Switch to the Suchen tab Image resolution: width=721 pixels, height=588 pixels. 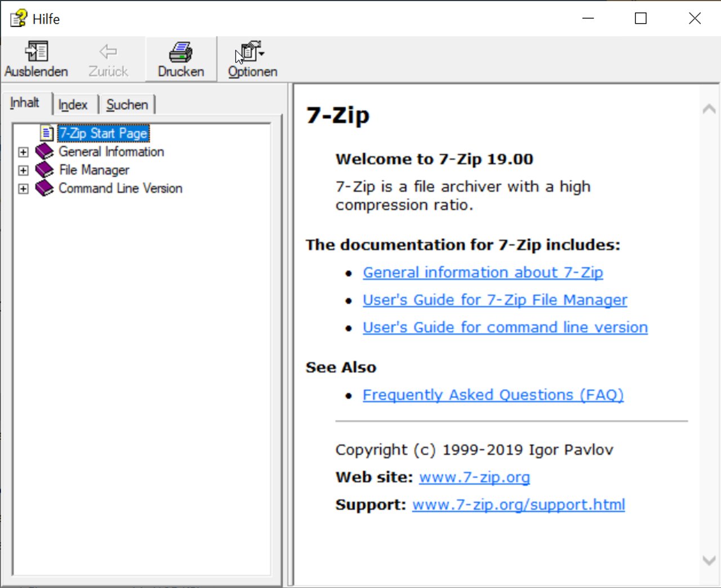coord(127,105)
